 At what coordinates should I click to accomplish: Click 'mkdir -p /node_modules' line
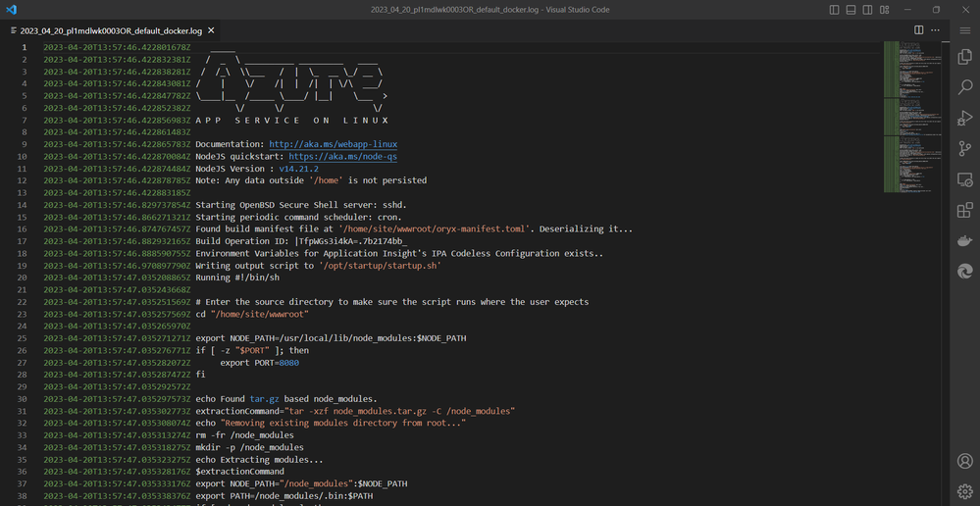(x=249, y=447)
